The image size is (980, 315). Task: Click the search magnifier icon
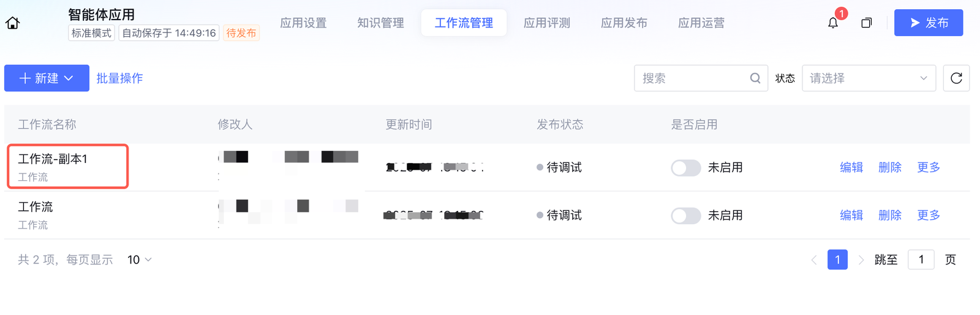point(755,78)
